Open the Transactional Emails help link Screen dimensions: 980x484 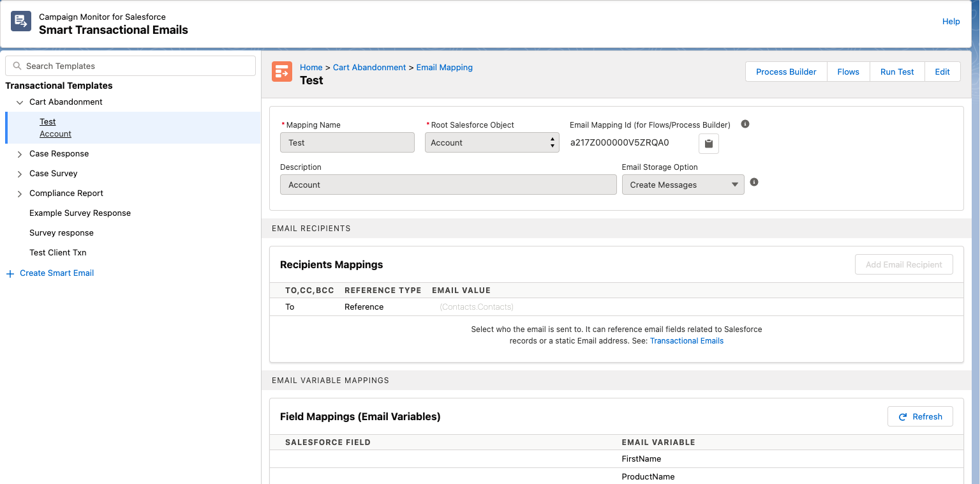coord(687,341)
